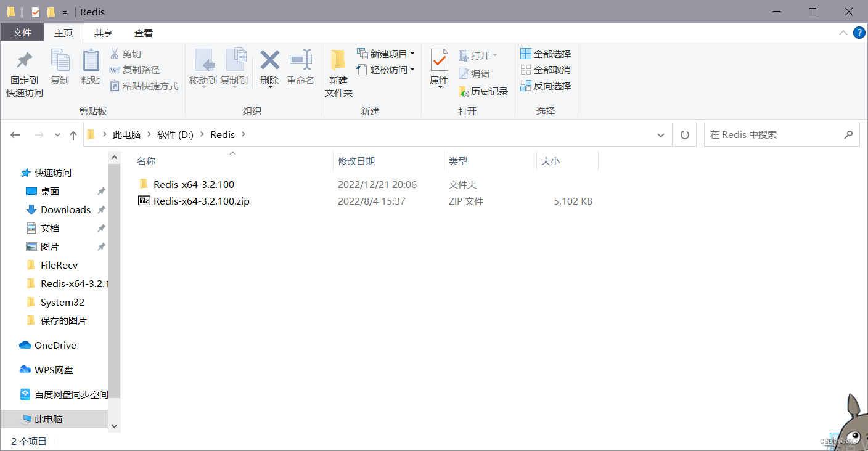Click the Redis-x64-3.2.100.zip 7z icon
868x451 pixels.
144,201
